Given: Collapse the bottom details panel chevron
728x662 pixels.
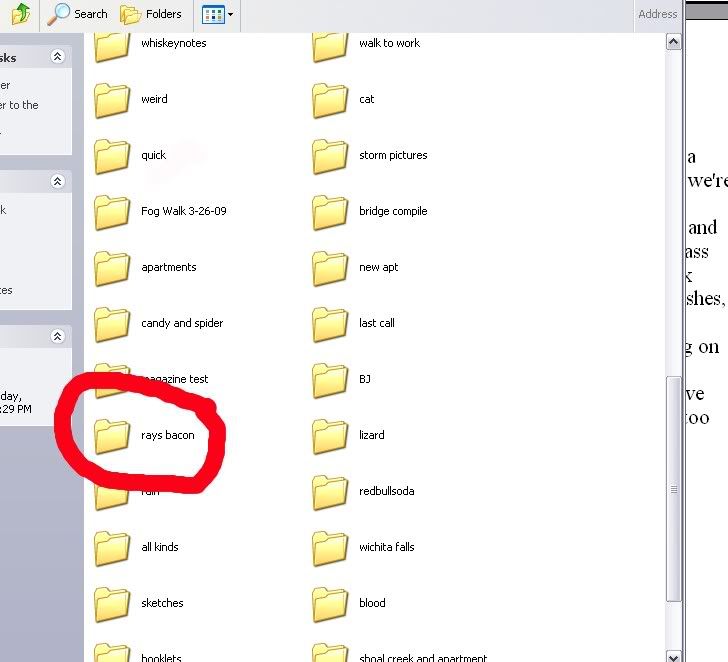Looking at the screenshot, I should click(57, 337).
